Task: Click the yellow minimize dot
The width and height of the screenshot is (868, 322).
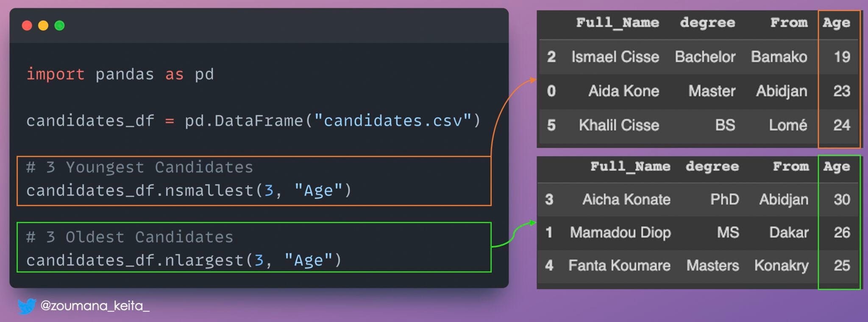Action: 43,26
